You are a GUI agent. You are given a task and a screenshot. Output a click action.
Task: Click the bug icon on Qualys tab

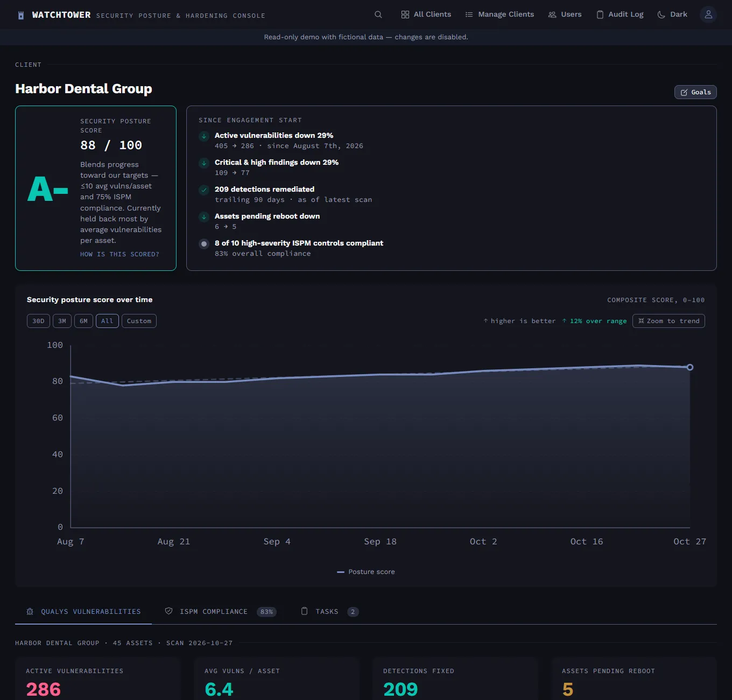[x=30, y=611]
